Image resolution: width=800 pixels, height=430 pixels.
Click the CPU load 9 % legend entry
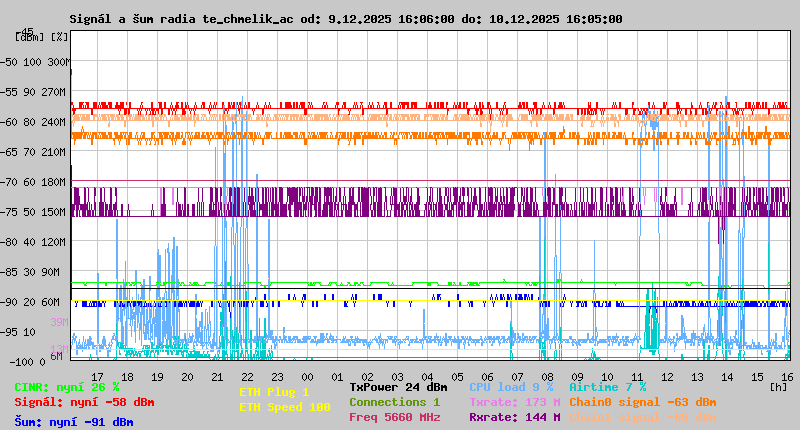511,387
